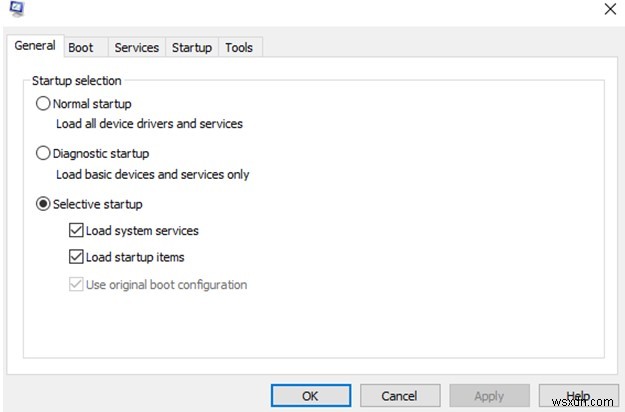The height and width of the screenshot is (412, 625).
Task: Choose the Normal startup radio button
Action: pos(43,103)
